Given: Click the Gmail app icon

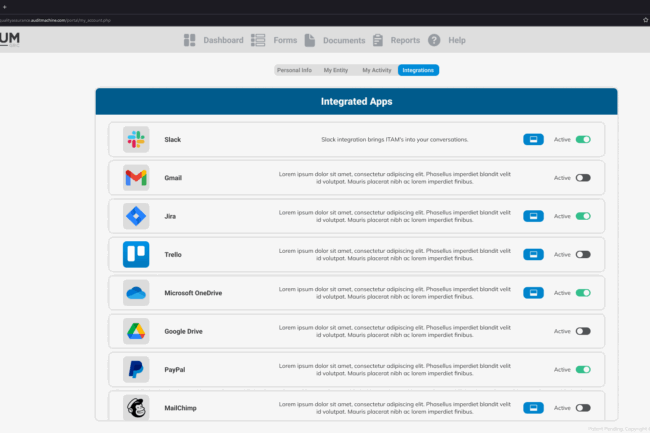Looking at the screenshot, I should 136,178.
